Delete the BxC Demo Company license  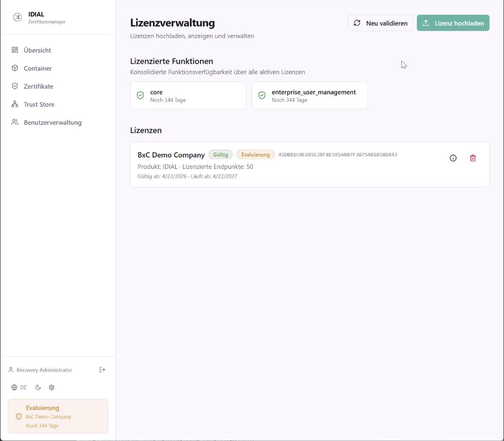[x=473, y=158]
